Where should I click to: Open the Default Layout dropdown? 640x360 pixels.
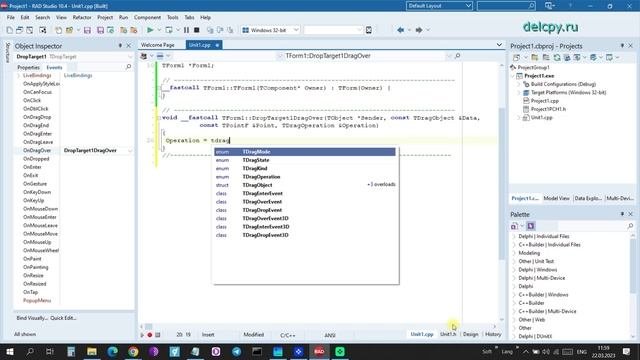(468, 6)
